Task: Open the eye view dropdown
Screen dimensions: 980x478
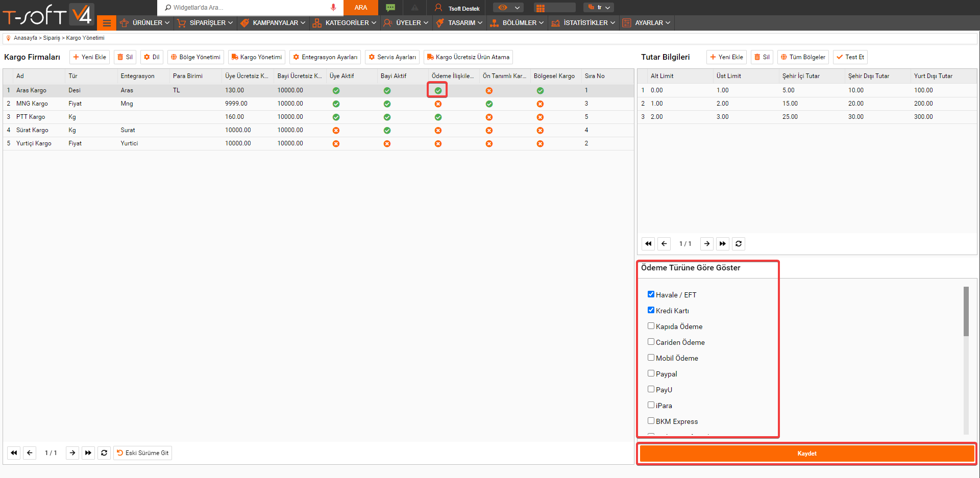Action: (x=508, y=8)
